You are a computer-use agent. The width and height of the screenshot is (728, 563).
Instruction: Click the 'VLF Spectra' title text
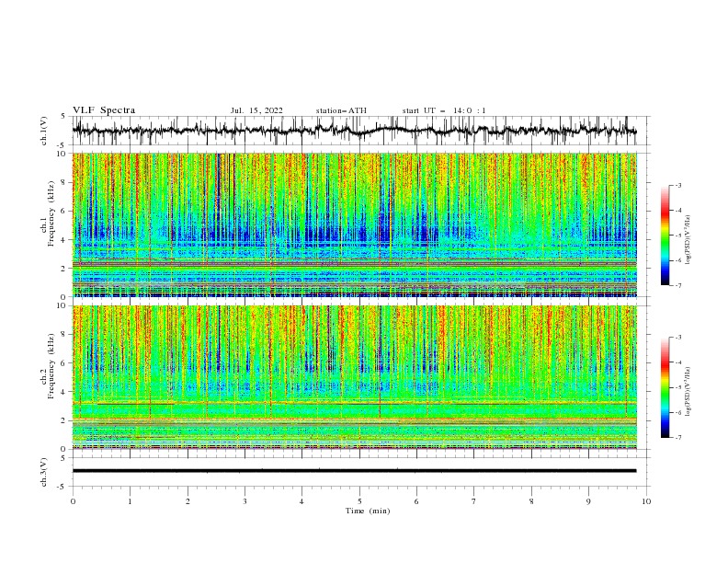coord(104,110)
